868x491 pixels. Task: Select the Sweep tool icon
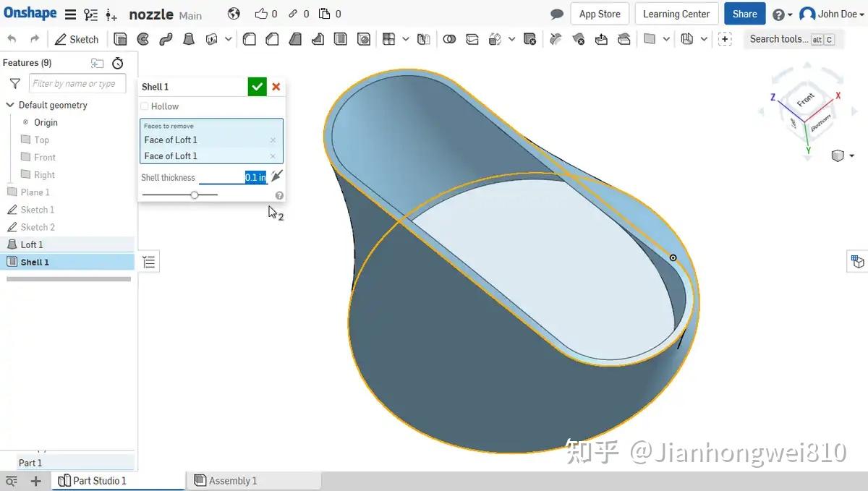click(x=166, y=39)
